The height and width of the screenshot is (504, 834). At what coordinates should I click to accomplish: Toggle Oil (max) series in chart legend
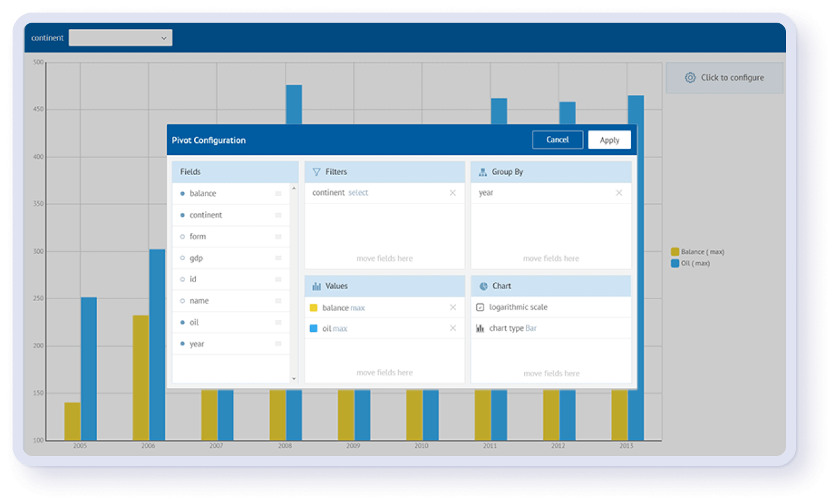(675, 263)
